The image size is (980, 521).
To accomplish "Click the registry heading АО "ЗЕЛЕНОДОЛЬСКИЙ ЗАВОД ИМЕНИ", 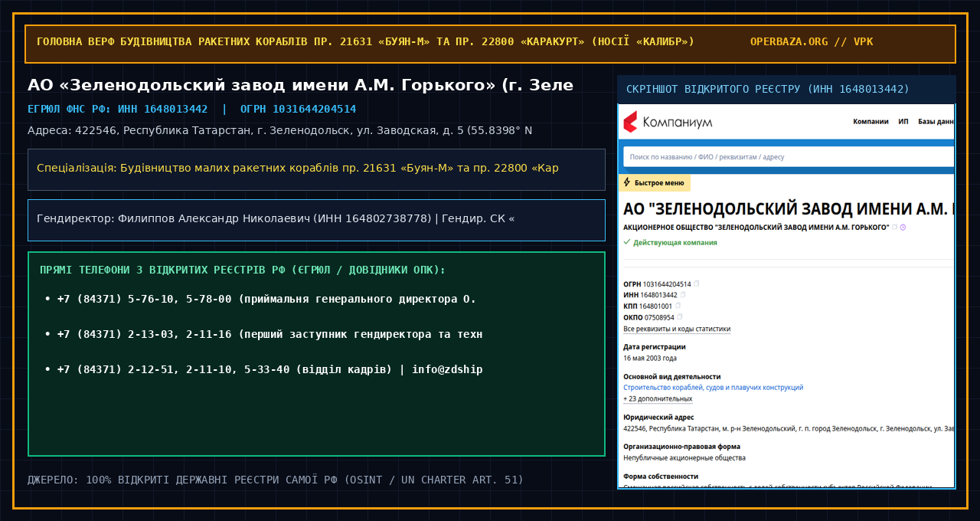I will (789, 209).
